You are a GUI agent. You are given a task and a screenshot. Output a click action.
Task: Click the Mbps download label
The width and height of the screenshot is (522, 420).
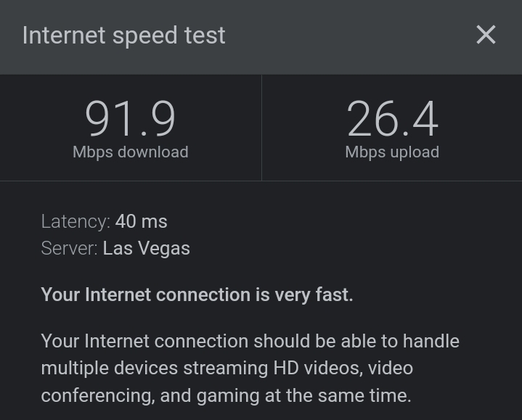(x=130, y=152)
